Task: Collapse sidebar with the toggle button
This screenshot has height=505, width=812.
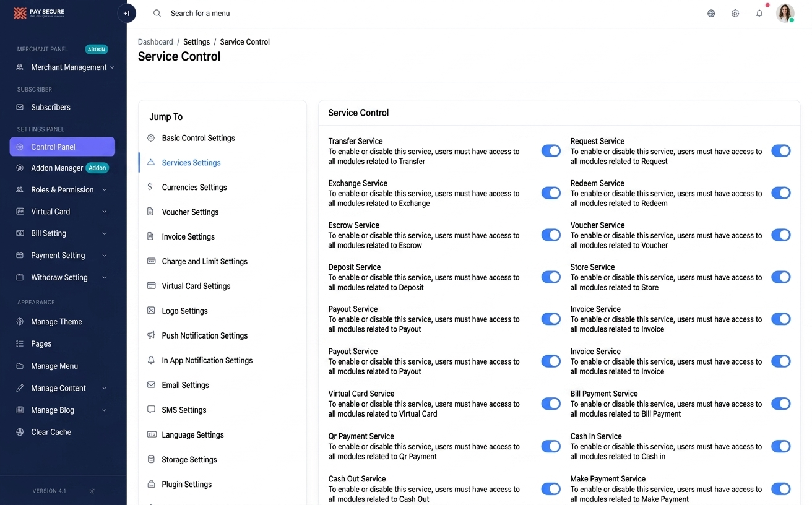Action: click(x=127, y=13)
